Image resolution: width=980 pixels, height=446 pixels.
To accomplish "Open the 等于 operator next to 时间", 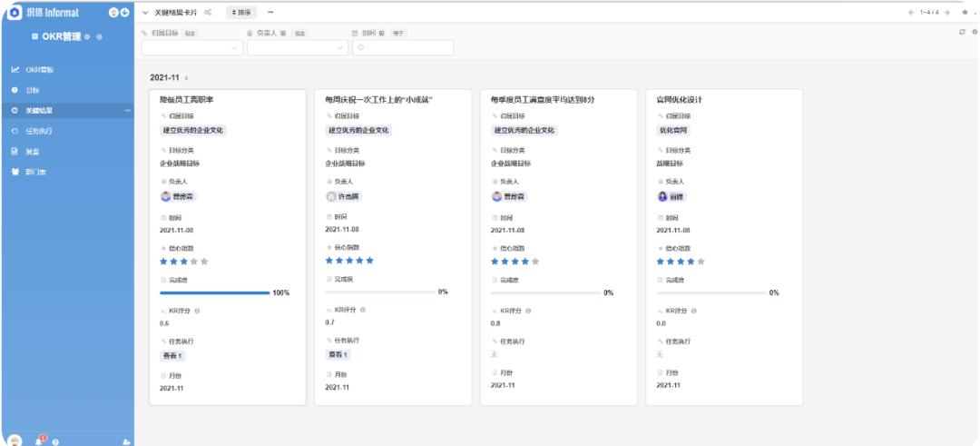I will point(398,33).
